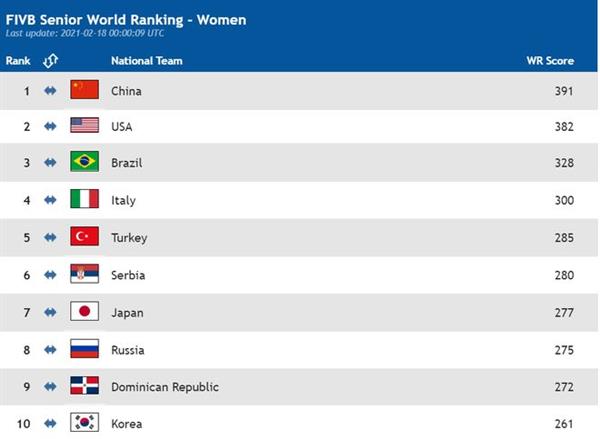Image resolution: width=600 pixels, height=439 pixels.
Task: Click China's WR score 391
Action: (x=564, y=91)
